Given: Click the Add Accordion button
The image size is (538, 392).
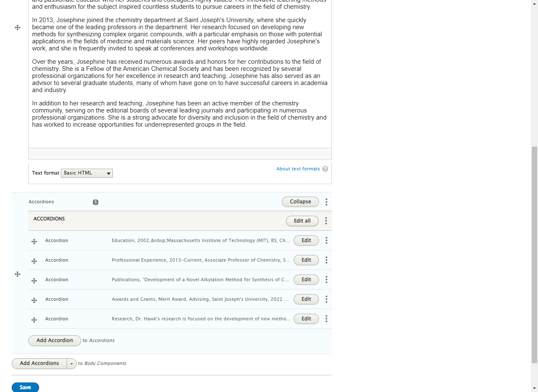Looking at the screenshot, I should click(x=55, y=340).
